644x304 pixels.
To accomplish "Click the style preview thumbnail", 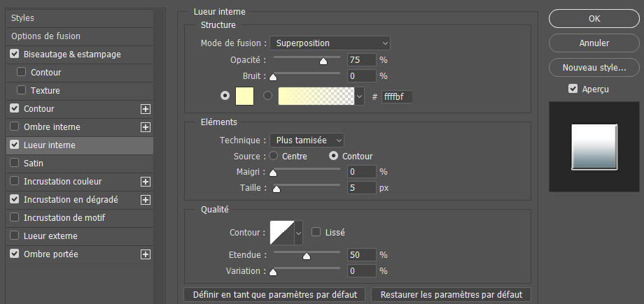I will pyautogui.click(x=594, y=147).
